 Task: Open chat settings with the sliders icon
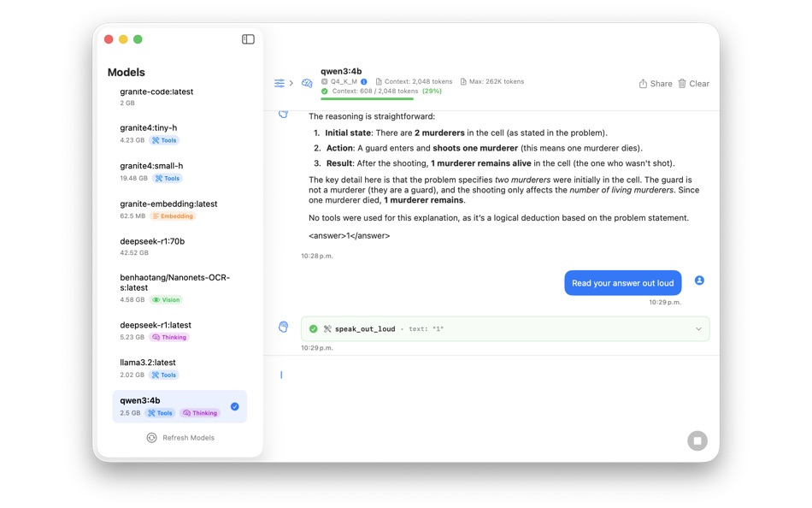tap(279, 83)
